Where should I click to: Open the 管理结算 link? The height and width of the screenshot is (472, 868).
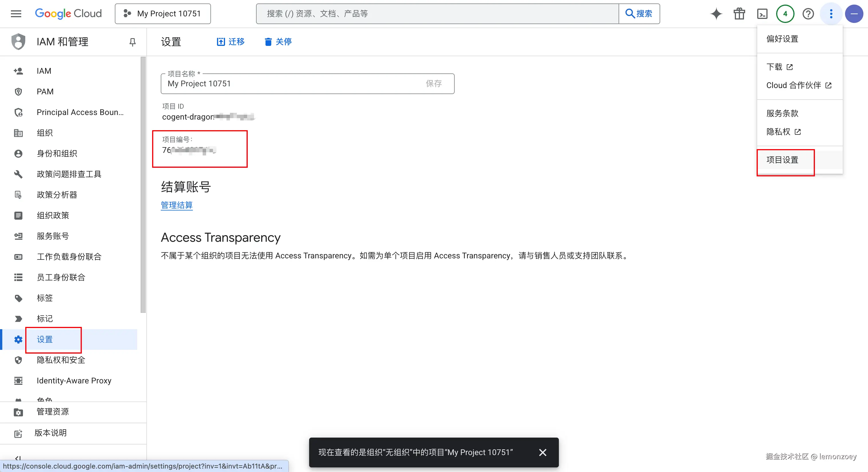pyautogui.click(x=177, y=205)
